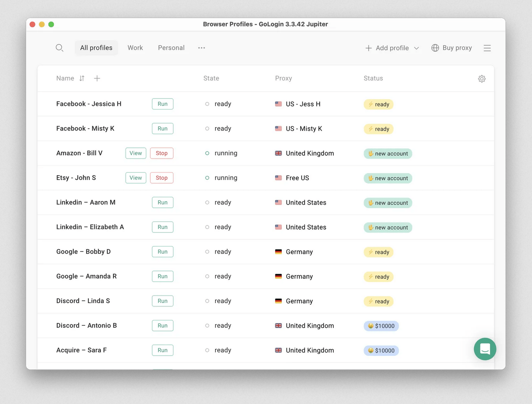Click the three-dots more folders icon
The width and height of the screenshot is (532, 404).
click(x=201, y=48)
